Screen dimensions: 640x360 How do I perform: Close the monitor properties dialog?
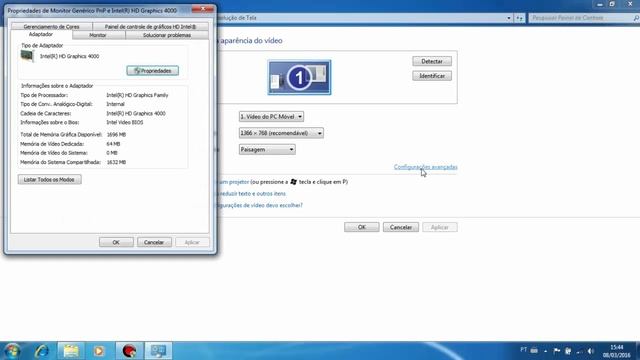(x=203, y=9)
